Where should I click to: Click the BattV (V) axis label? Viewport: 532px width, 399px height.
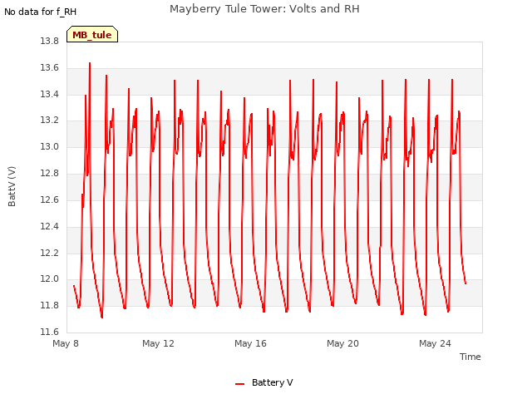(12, 186)
